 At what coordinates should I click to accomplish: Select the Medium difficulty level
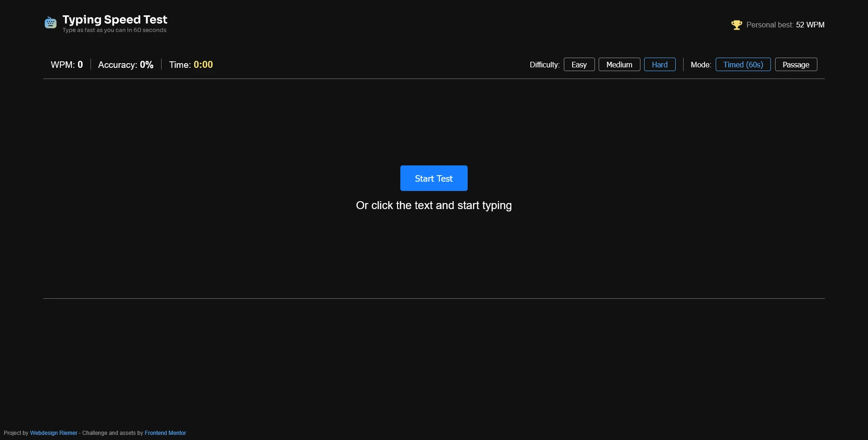(x=619, y=64)
